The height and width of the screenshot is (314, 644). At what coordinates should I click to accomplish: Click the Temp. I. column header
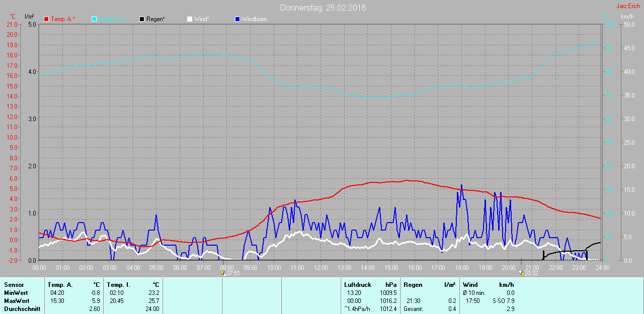point(118,285)
